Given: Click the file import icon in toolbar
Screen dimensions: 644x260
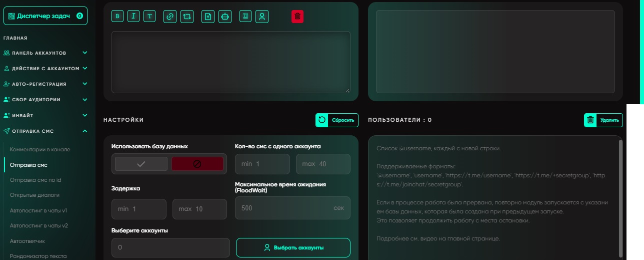Looking at the screenshot, I should coord(208,17).
